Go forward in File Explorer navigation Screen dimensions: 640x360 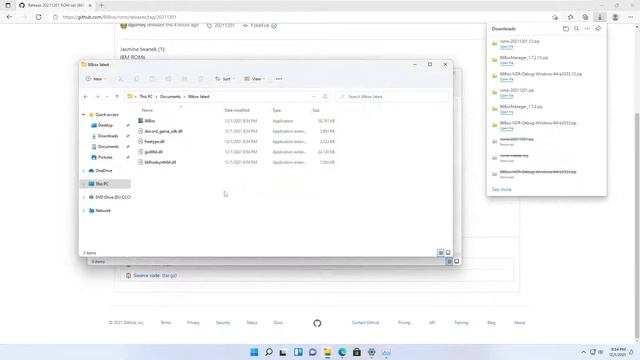tap(97, 97)
